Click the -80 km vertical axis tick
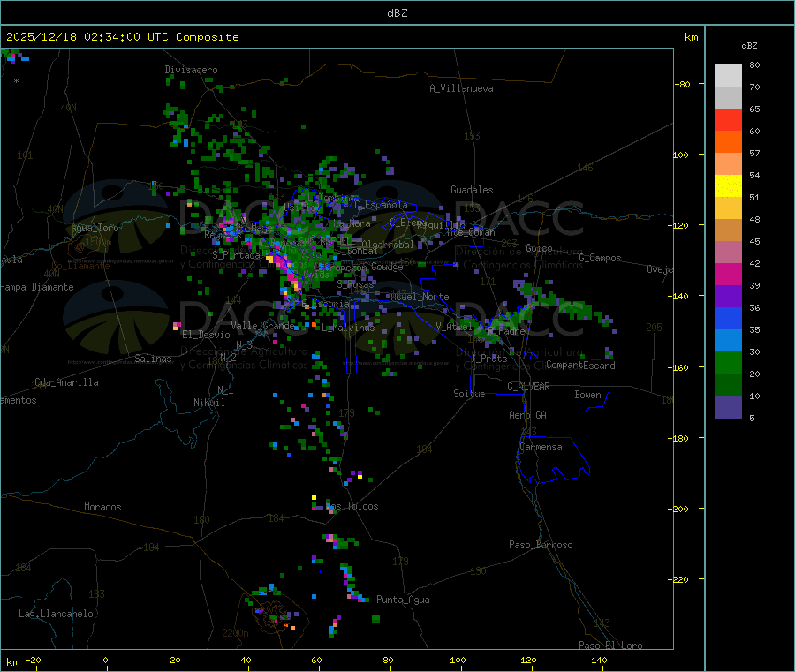The height and width of the screenshot is (672, 795). 683,84
